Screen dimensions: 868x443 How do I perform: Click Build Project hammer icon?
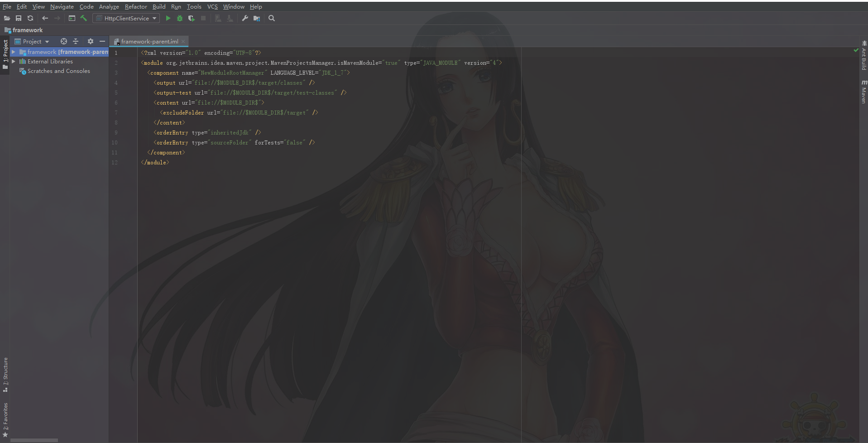(83, 18)
